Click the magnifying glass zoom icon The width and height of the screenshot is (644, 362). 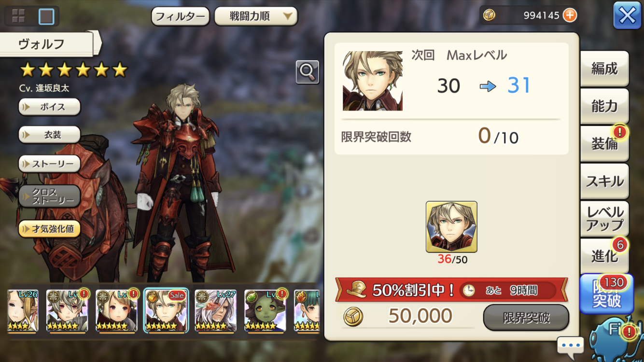[308, 72]
